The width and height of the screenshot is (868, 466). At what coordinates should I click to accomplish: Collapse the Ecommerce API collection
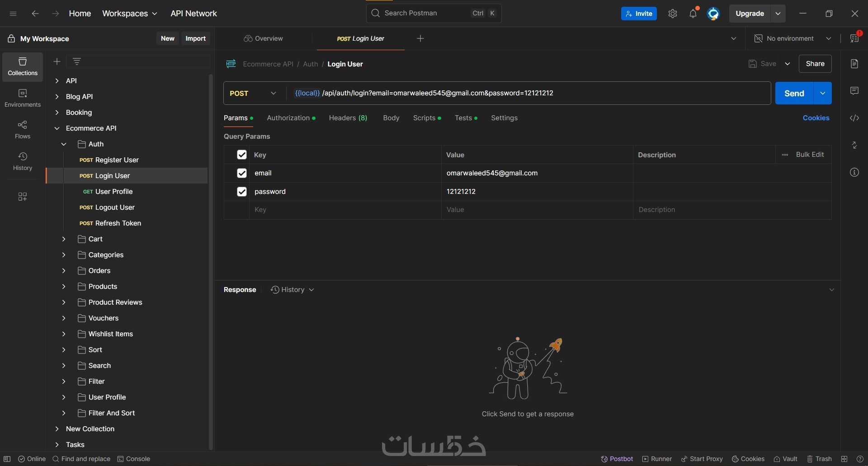tap(57, 128)
